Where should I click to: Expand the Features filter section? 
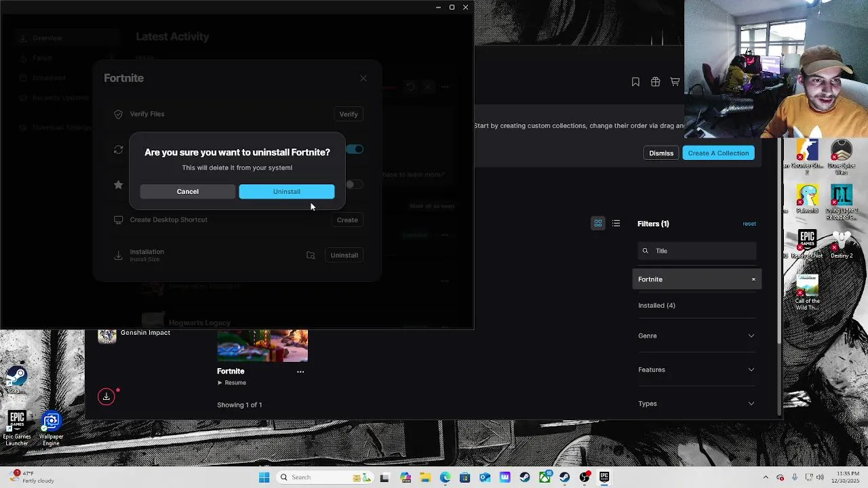click(696, 369)
